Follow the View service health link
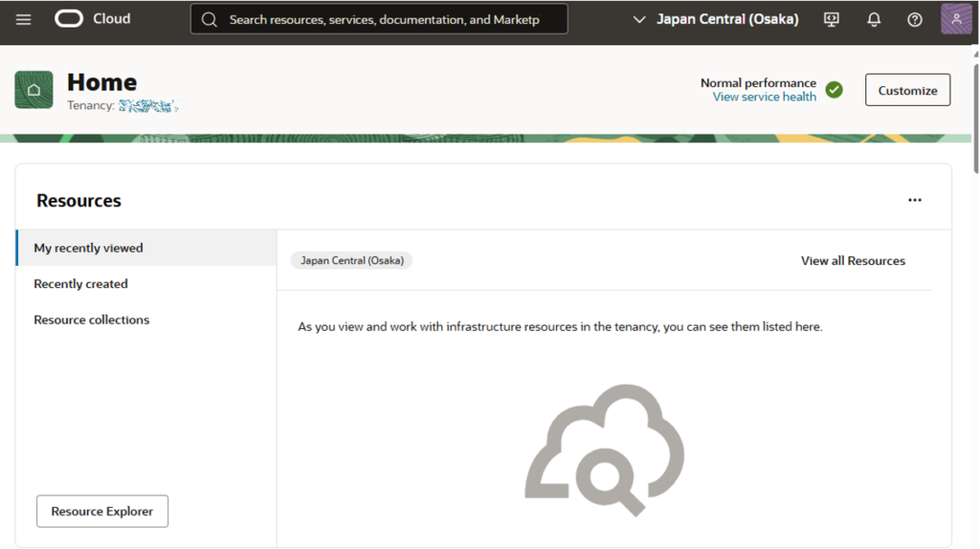 pos(765,97)
